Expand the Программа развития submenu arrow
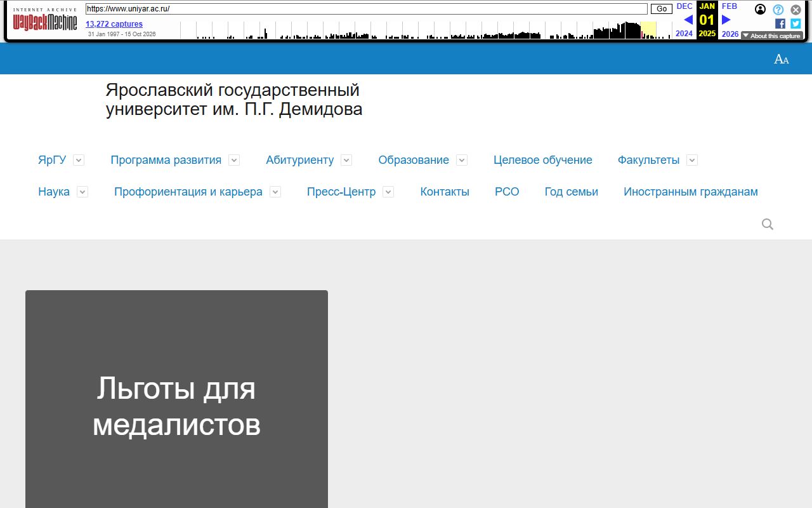 coord(234,160)
